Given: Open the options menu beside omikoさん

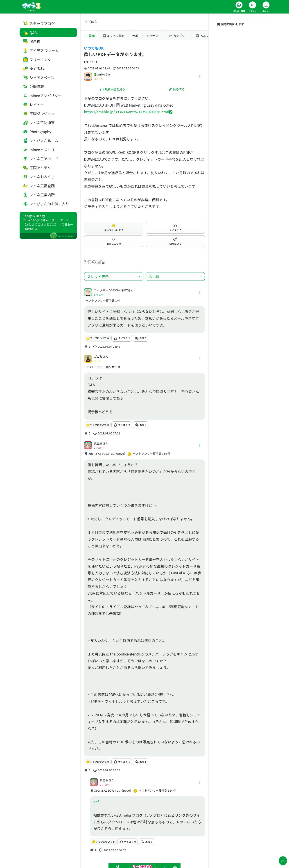Looking at the screenshot, I should pyautogui.click(x=200, y=77).
